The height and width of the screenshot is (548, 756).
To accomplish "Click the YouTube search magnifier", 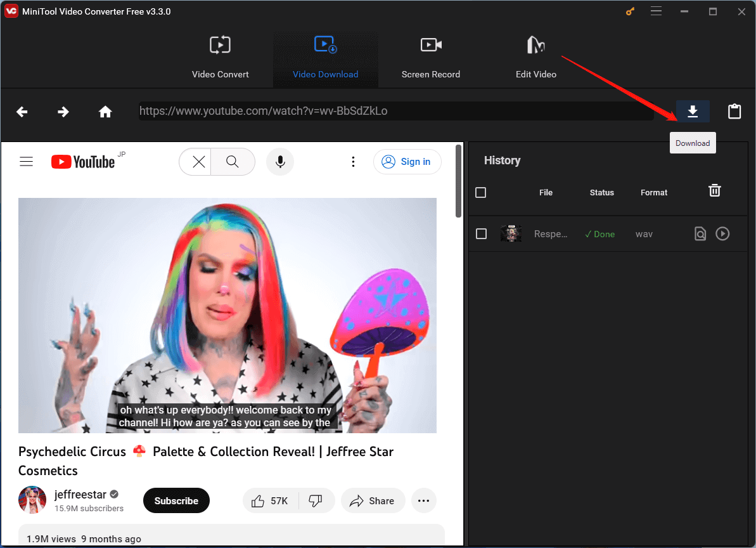I will tap(233, 162).
